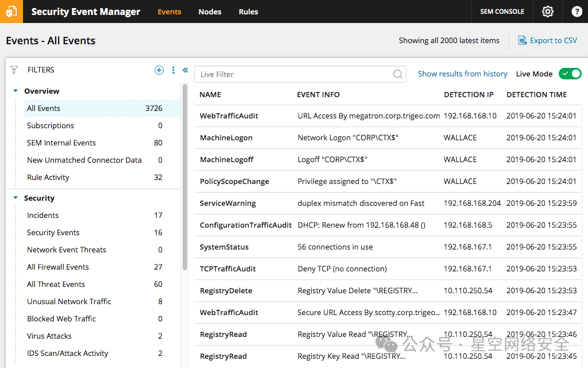Click the Showing all 2000 latest items text

click(x=449, y=40)
